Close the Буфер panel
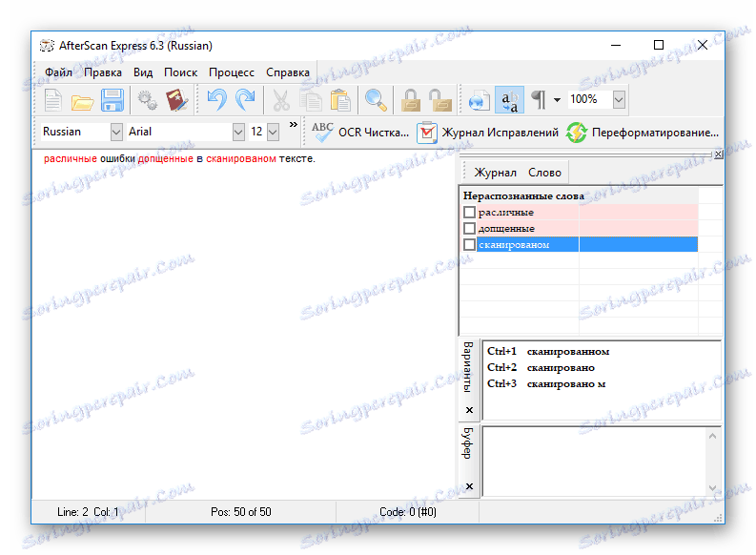This screenshot has height=555, width=756. pyautogui.click(x=469, y=486)
